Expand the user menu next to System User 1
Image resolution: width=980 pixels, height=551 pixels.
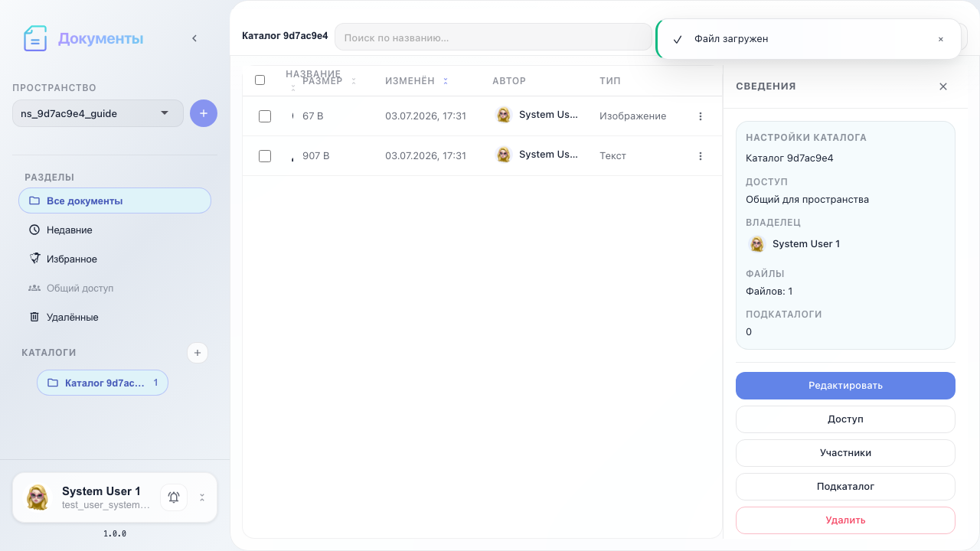click(x=202, y=497)
